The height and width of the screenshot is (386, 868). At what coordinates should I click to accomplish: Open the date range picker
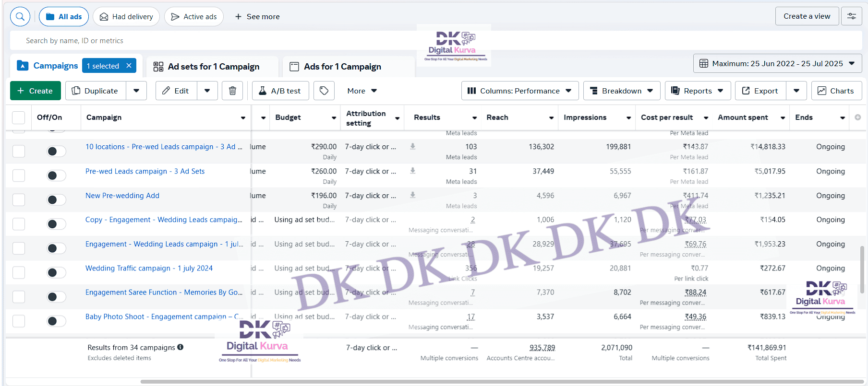777,63
